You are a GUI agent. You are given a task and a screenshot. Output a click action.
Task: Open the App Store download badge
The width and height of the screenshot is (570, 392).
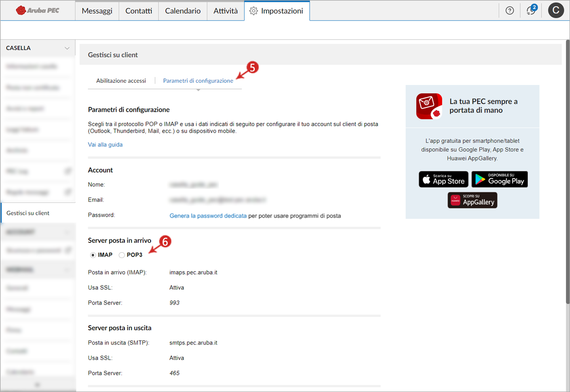(x=444, y=179)
